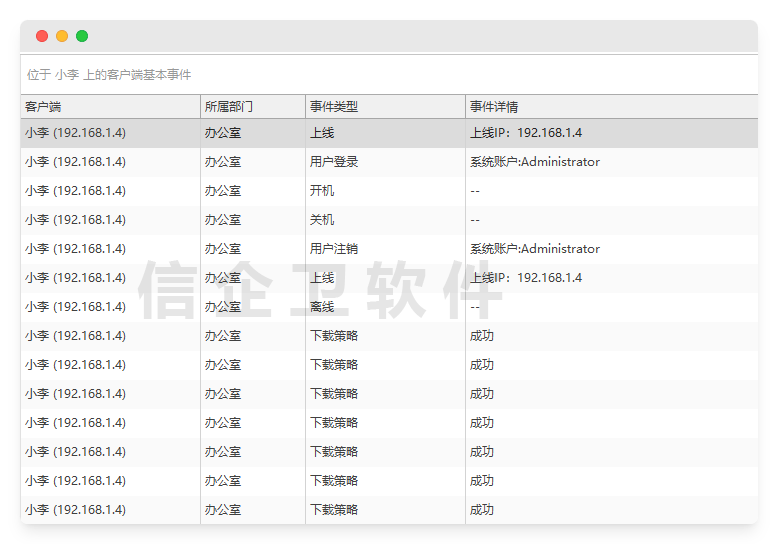Image resolution: width=778 pixels, height=544 pixels.
Task: Close the window with the red button
Action: 42,36
